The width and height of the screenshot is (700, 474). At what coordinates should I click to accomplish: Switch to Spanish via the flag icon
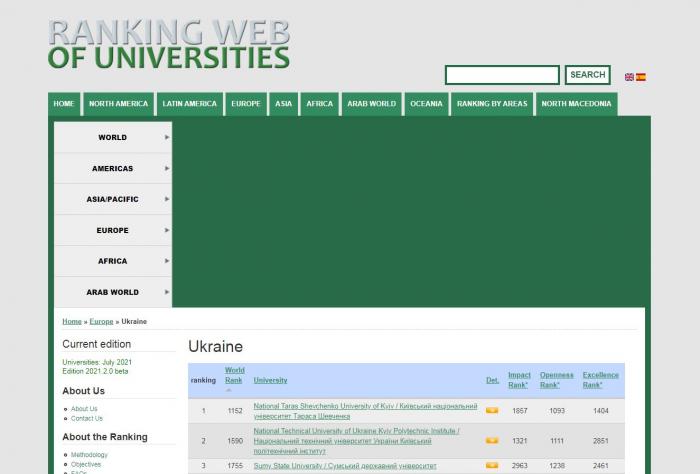click(641, 77)
